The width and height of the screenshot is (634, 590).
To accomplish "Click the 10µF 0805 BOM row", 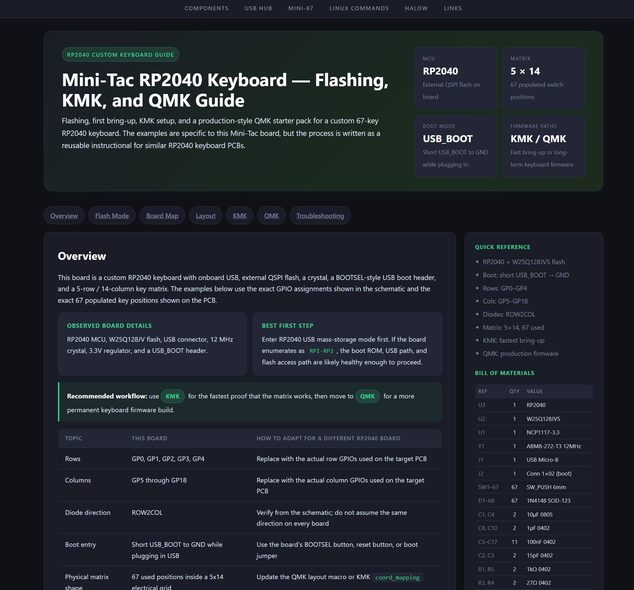I will click(x=534, y=514).
